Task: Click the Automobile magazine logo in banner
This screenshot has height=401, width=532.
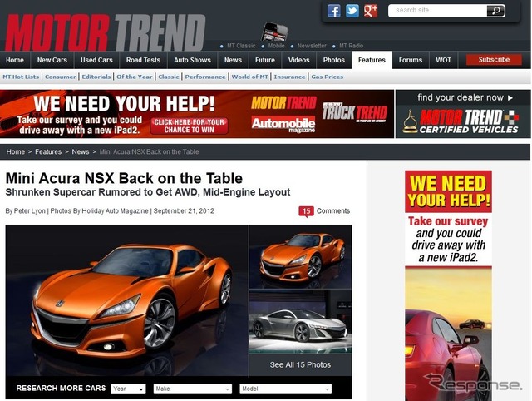Action: coord(283,124)
